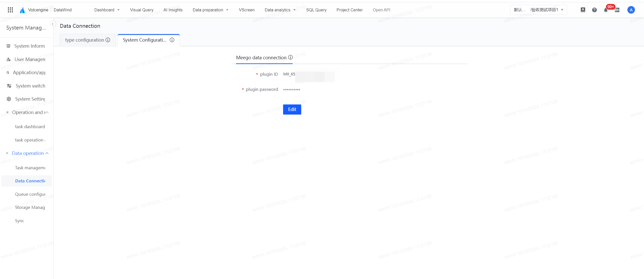Select Data Connection in sidebar
Image resolution: width=644 pixels, height=279 pixels.
pyautogui.click(x=26, y=181)
